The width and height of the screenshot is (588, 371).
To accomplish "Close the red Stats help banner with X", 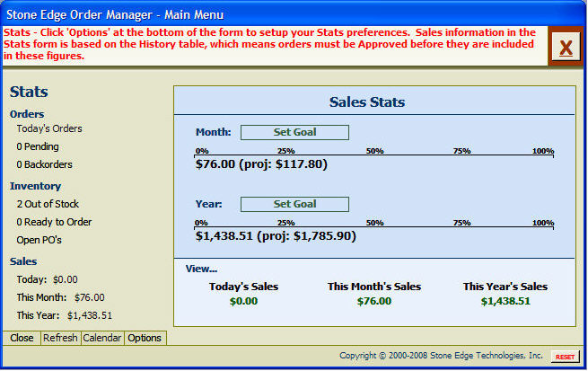I will pyautogui.click(x=566, y=46).
